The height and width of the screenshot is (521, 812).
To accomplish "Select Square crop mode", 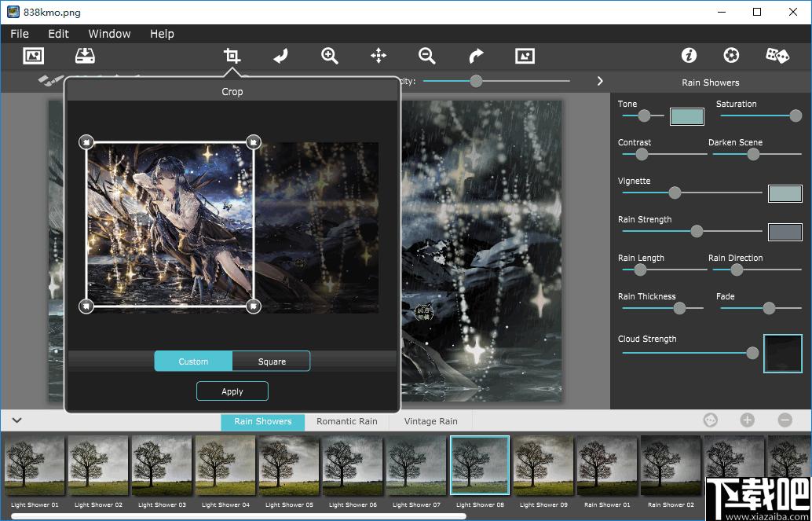I will (272, 361).
